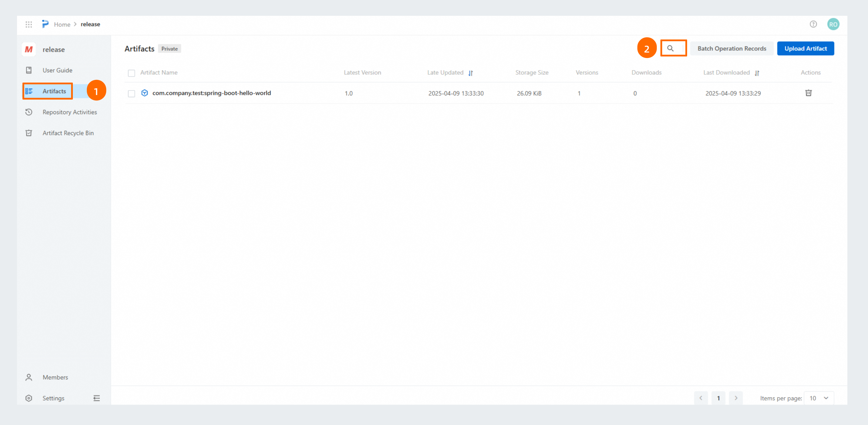Tick checkbox for spring-boot-hello-world artifact
Image resolution: width=868 pixels, height=425 pixels.
[x=131, y=93]
